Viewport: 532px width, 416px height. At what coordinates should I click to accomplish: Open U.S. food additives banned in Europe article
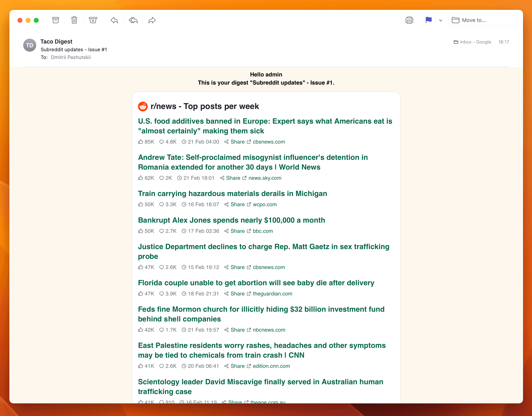(265, 126)
